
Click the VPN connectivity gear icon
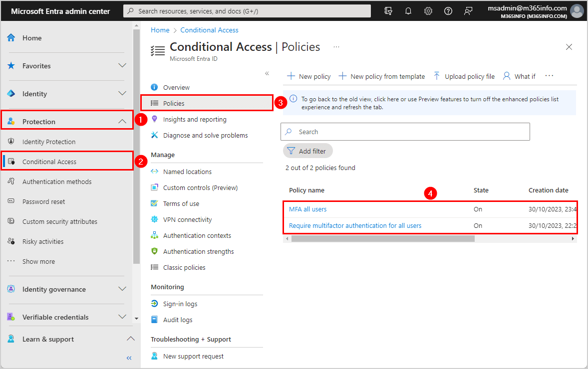tap(155, 219)
